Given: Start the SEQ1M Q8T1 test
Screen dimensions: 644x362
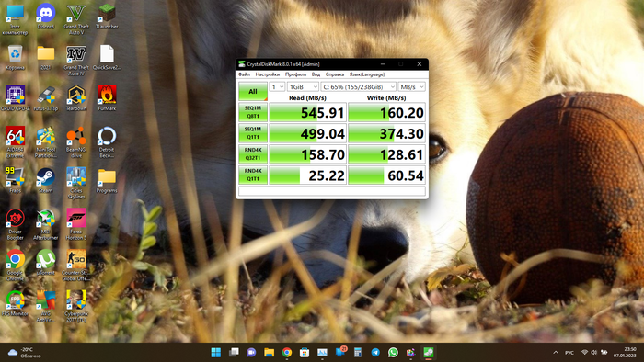Looking at the screenshot, I should 253,112.
